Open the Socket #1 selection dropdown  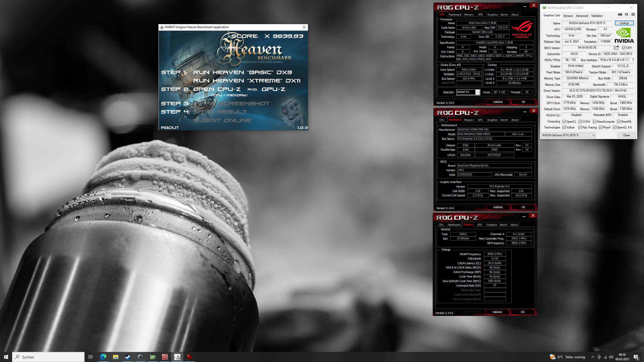click(x=468, y=92)
